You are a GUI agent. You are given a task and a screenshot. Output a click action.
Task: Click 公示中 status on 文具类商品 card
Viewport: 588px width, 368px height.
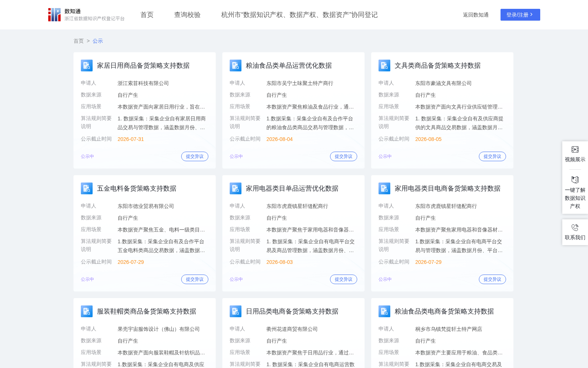(x=385, y=156)
